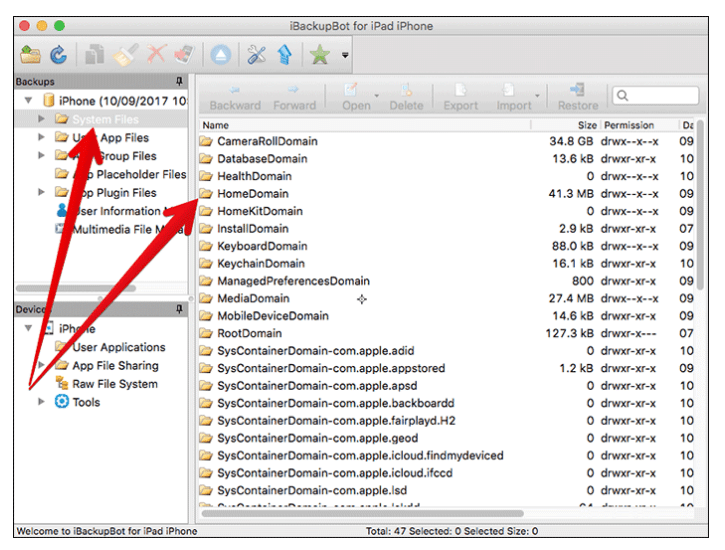Screen dimensions: 725x550
Task: Select Raw File System in device tree
Action: [x=114, y=384]
